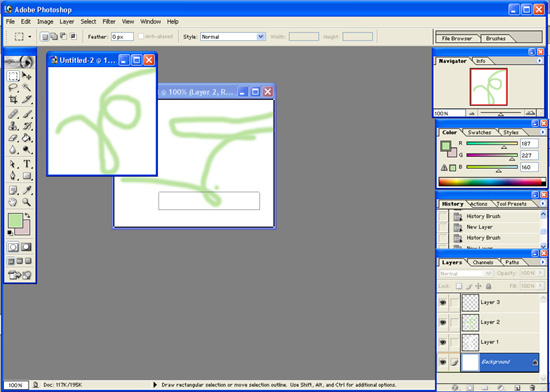The image size is (550, 392).
Task: Select the Lasso tool
Action: coord(13,88)
